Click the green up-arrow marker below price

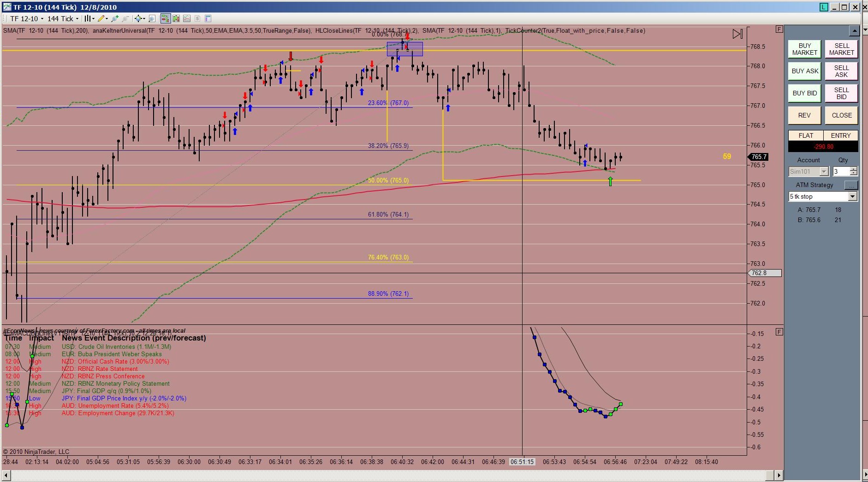pos(610,181)
